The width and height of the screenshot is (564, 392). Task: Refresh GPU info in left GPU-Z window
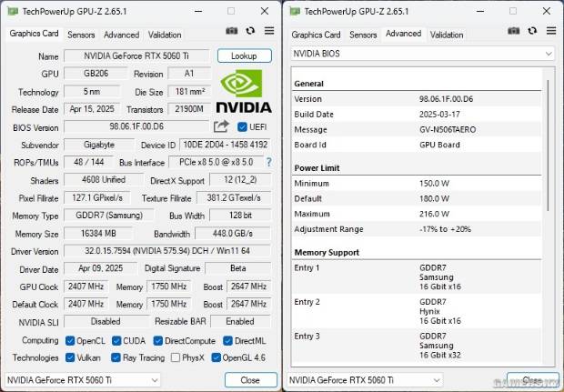click(250, 31)
